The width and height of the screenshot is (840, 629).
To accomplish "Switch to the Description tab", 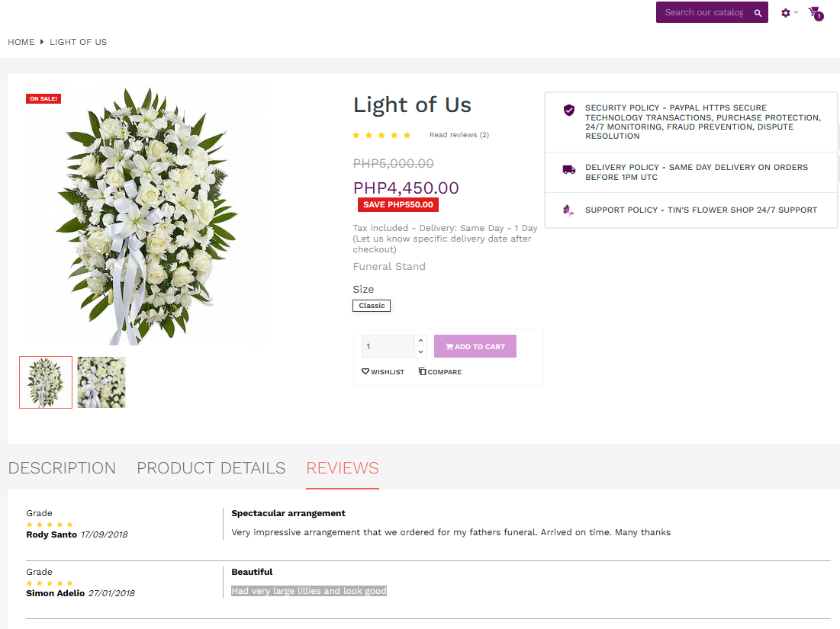I will (62, 468).
